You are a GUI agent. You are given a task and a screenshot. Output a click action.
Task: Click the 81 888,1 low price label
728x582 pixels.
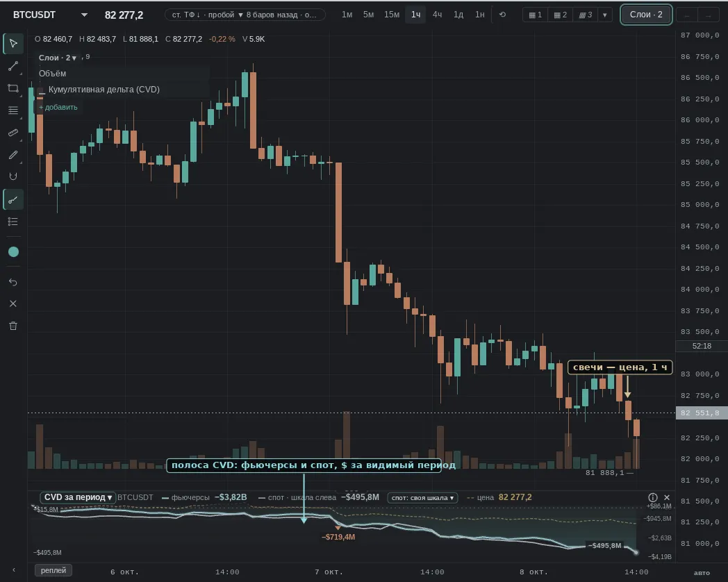click(604, 472)
